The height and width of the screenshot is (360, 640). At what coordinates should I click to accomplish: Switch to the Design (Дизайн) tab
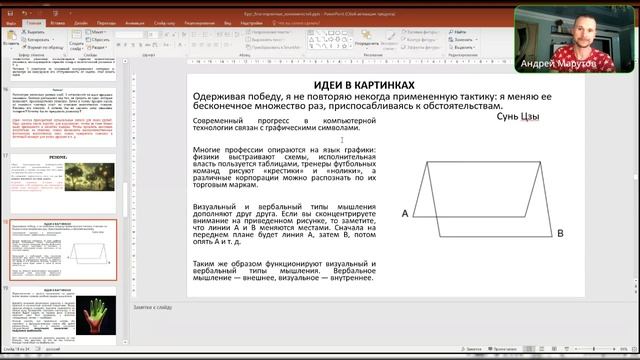[81, 23]
